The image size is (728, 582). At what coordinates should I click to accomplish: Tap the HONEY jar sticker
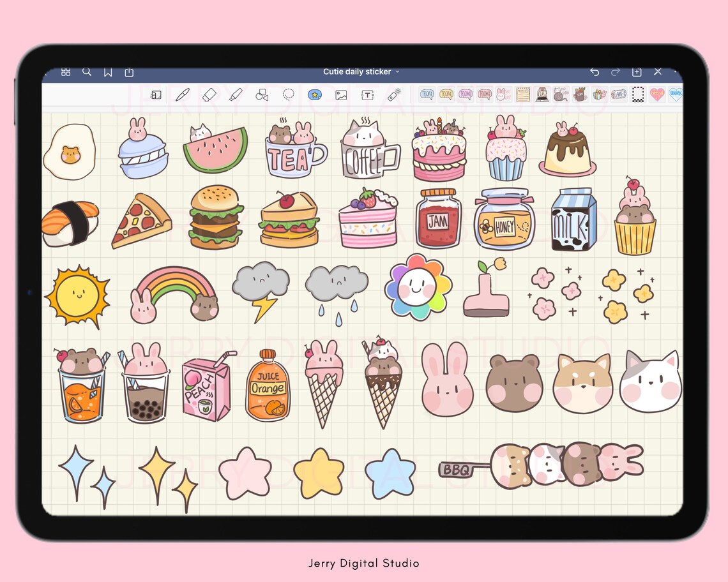tap(504, 219)
